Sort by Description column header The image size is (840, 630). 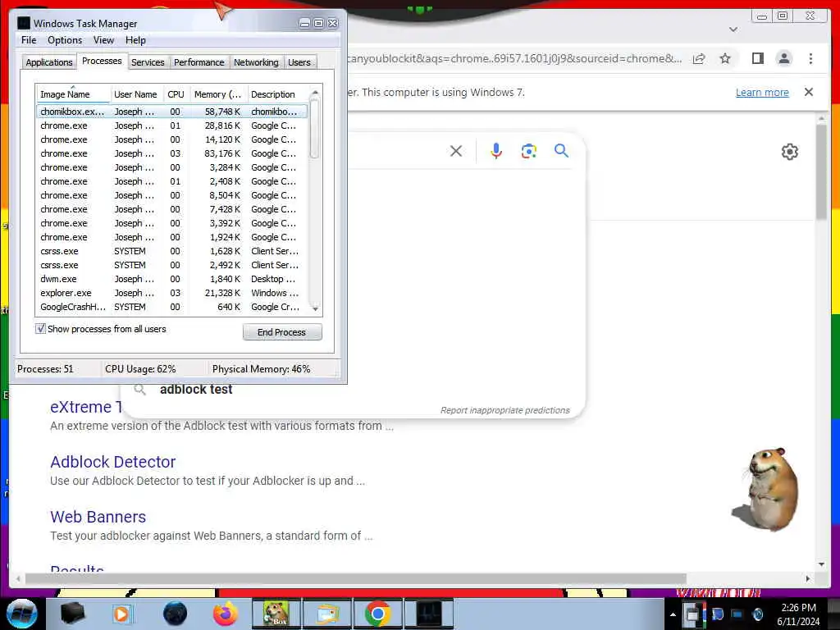pyautogui.click(x=277, y=94)
